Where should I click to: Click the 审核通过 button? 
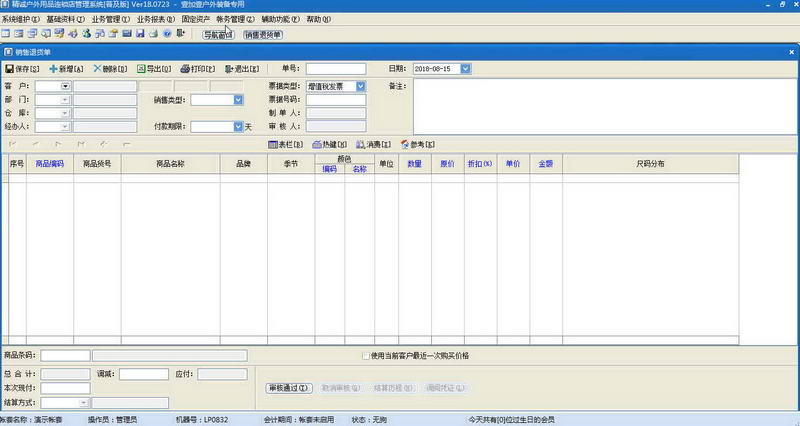click(x=290, y=387)
